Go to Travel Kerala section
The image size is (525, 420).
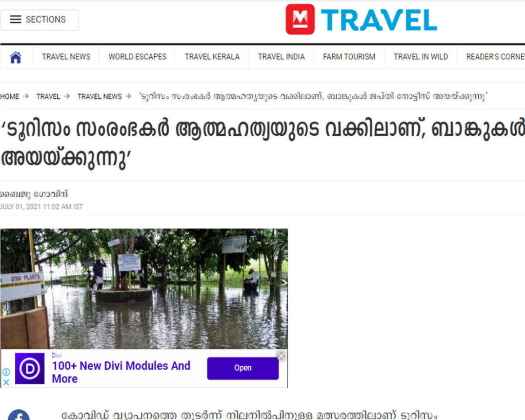pyautogui.click(x=212, y=57)
